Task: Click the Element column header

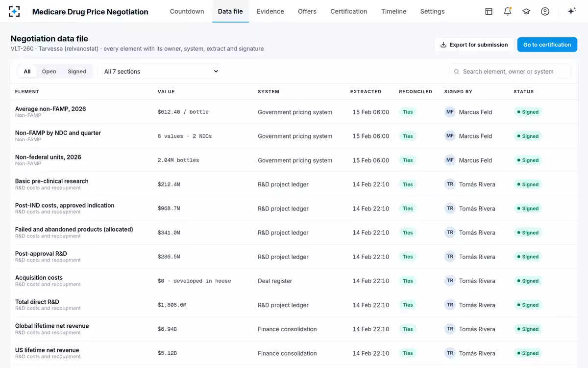Action: click(x=27, y=92)
